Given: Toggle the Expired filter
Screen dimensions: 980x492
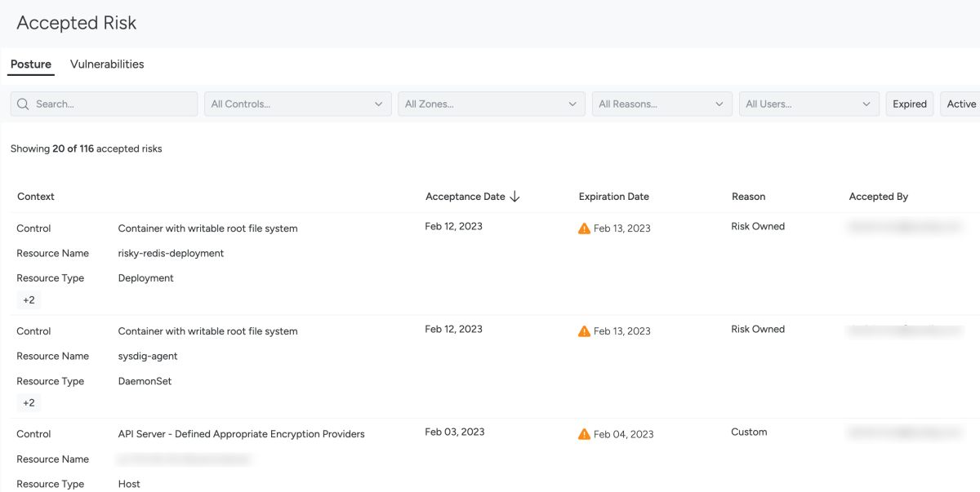Looking at the screenshot, I should coord(909,104).
